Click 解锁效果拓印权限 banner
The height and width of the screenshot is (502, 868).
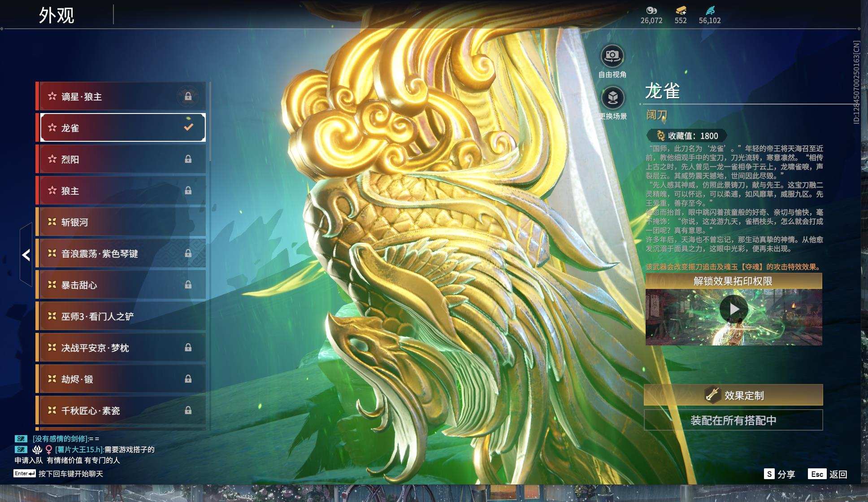733,281
